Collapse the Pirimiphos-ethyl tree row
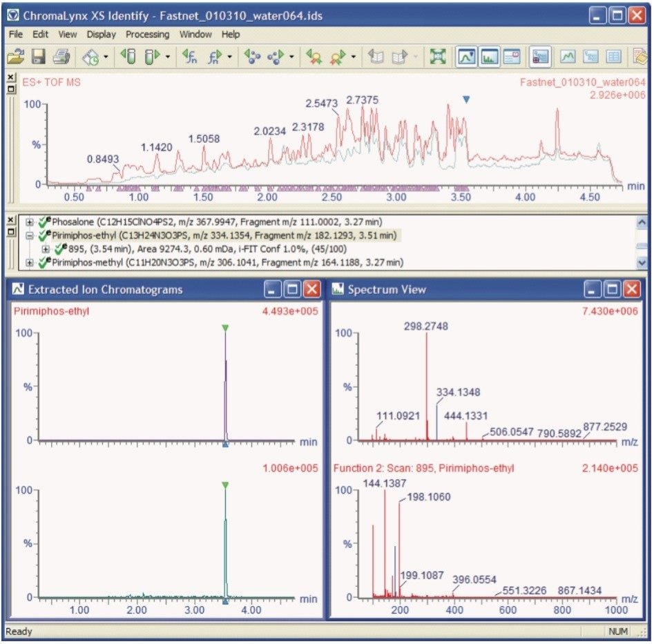Viewport: 654px width, 644px height. pos(30,236)
